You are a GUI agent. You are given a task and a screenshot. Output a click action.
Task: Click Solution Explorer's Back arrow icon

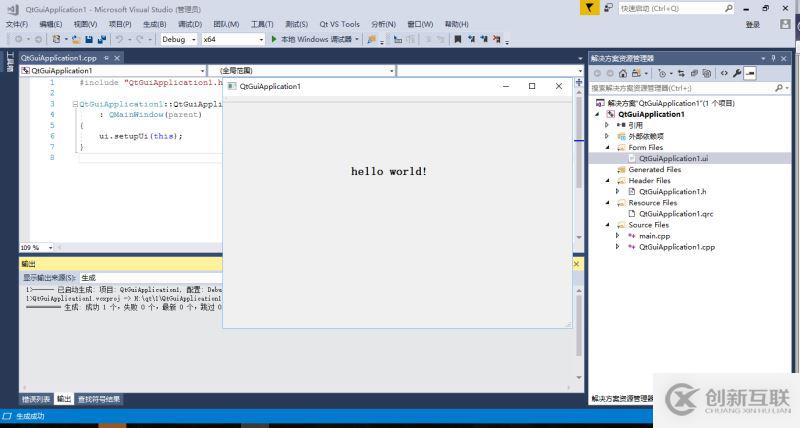597,73
